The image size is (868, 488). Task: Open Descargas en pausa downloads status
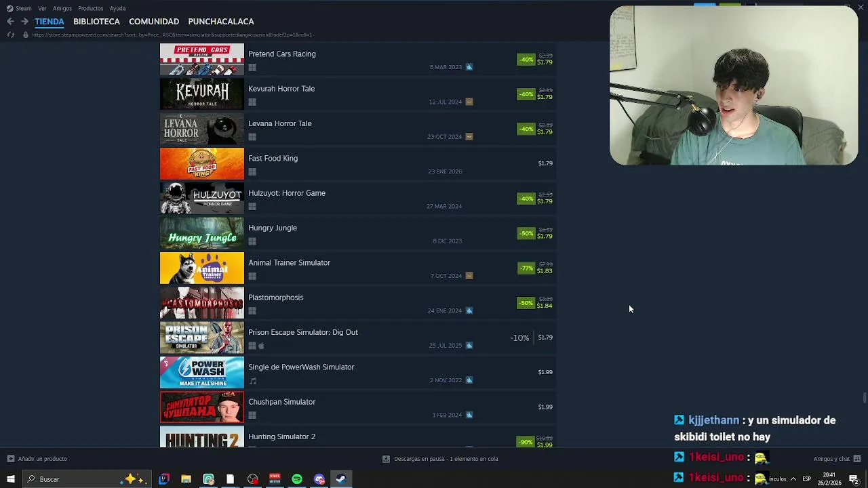click(440, 459)
